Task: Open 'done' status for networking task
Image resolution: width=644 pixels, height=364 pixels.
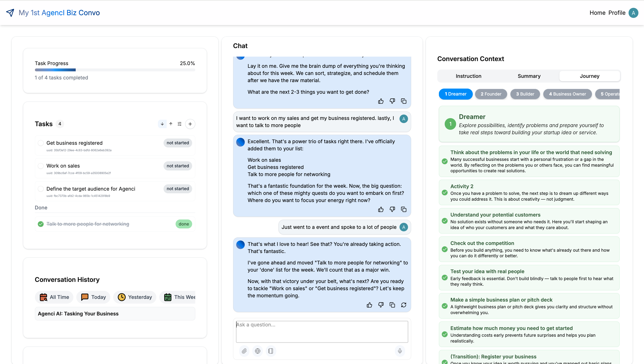Action: (x=184, y=224)
